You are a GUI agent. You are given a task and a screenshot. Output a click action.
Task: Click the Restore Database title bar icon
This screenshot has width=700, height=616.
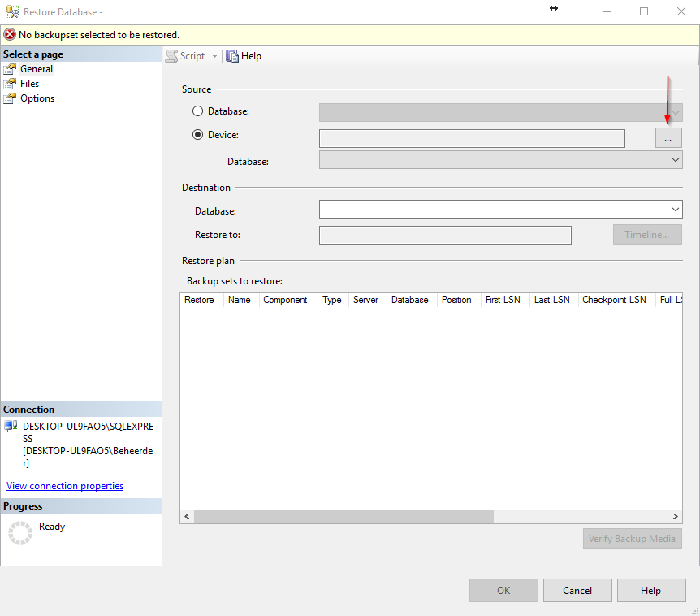(12, 11)
